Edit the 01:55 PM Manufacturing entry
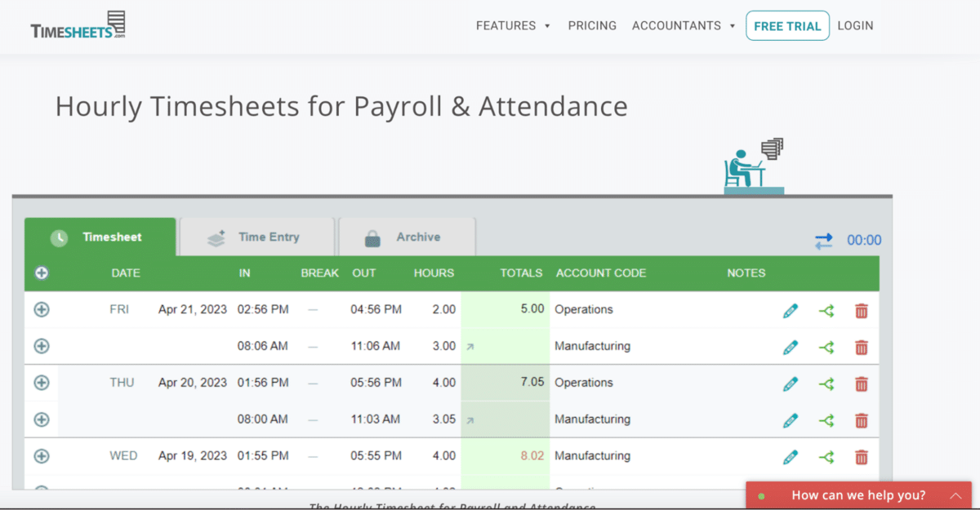The image size is (980, 510). click(x=790, y=457)
